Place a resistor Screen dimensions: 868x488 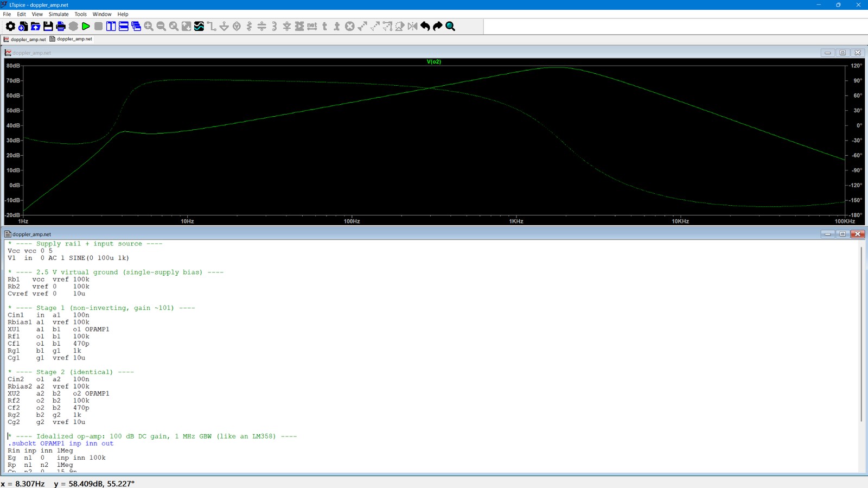click(x=249, y=26)
